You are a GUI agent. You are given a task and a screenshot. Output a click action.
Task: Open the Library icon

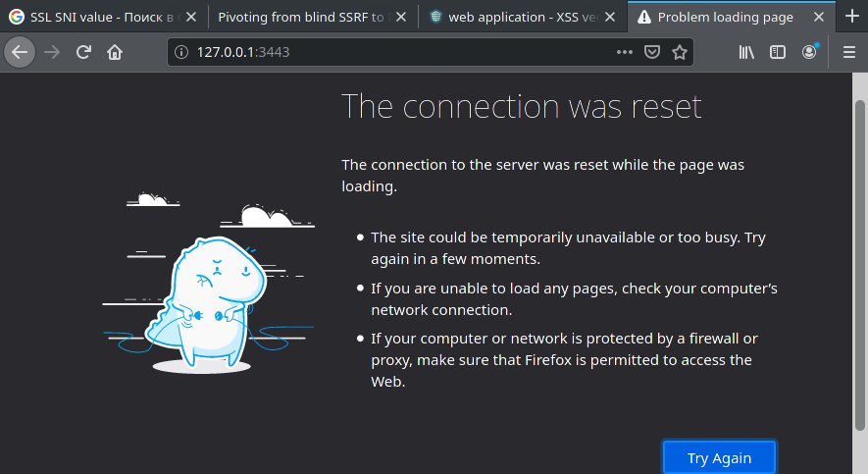(746, 52)
